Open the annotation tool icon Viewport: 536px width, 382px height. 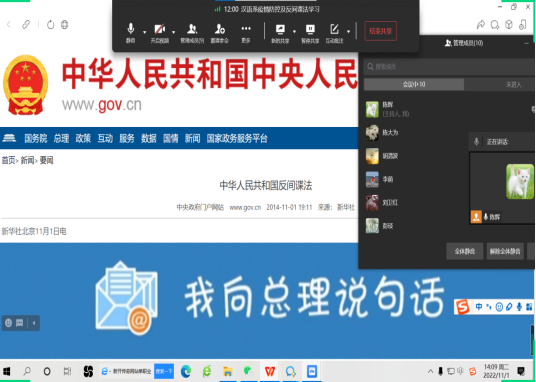coord(334,33)
